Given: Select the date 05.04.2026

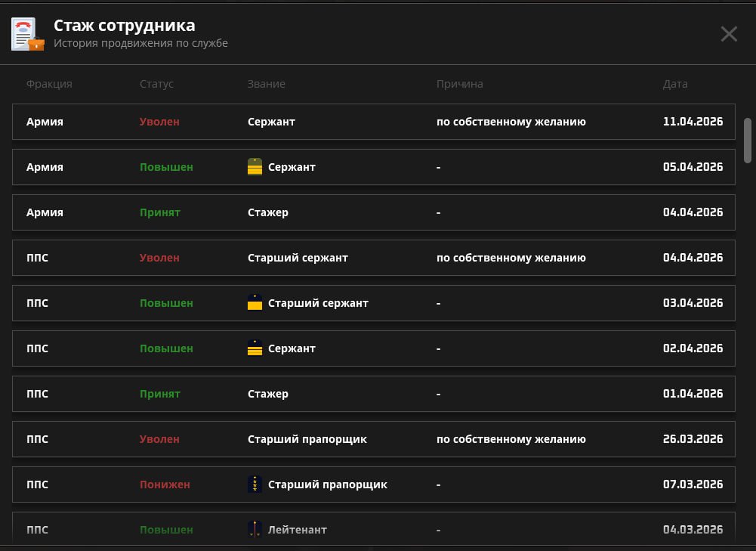Looking at the screenshot, I should [x=693, y=167].
